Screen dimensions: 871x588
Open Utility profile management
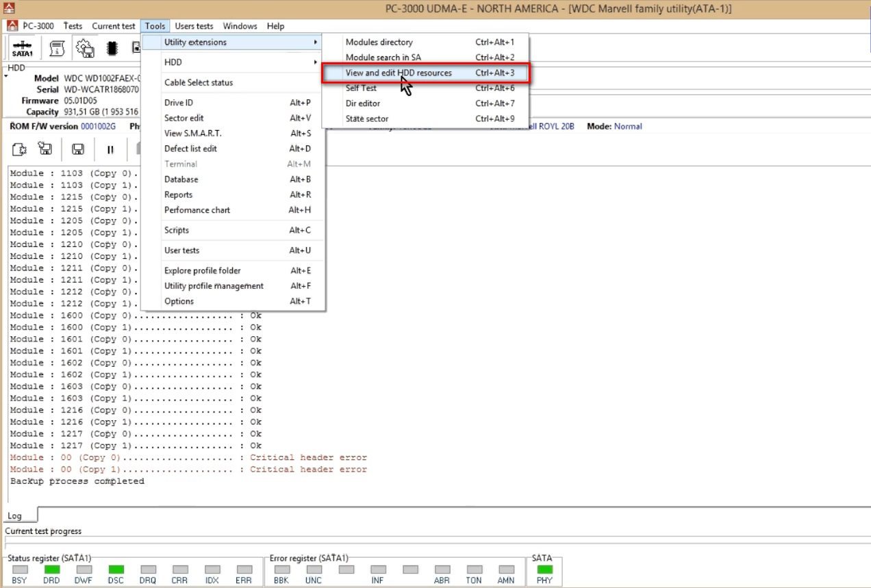232,286
